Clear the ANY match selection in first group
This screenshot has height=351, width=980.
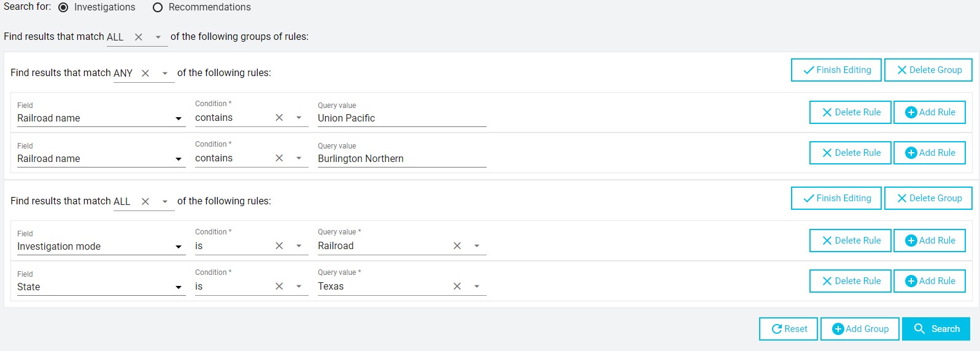point(145,73)
